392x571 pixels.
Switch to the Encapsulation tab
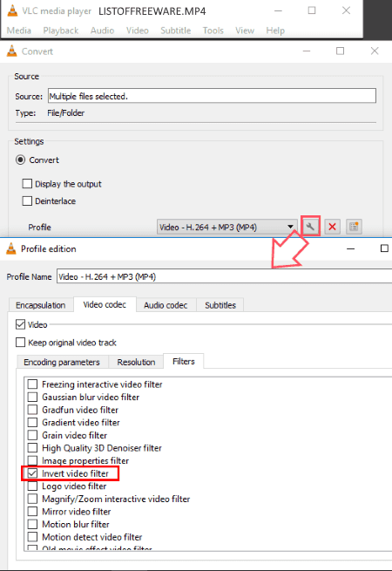point(41,305)
